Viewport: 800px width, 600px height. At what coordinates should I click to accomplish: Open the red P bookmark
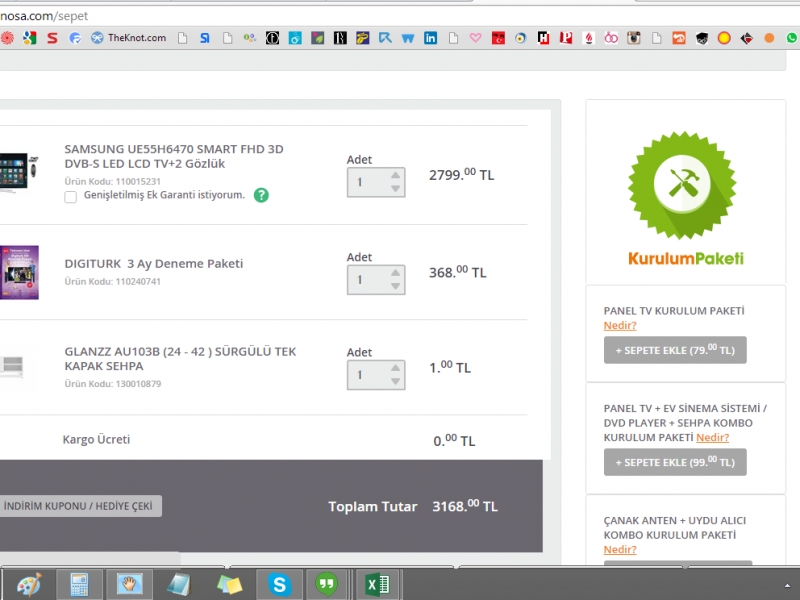(x=565, y=38)
